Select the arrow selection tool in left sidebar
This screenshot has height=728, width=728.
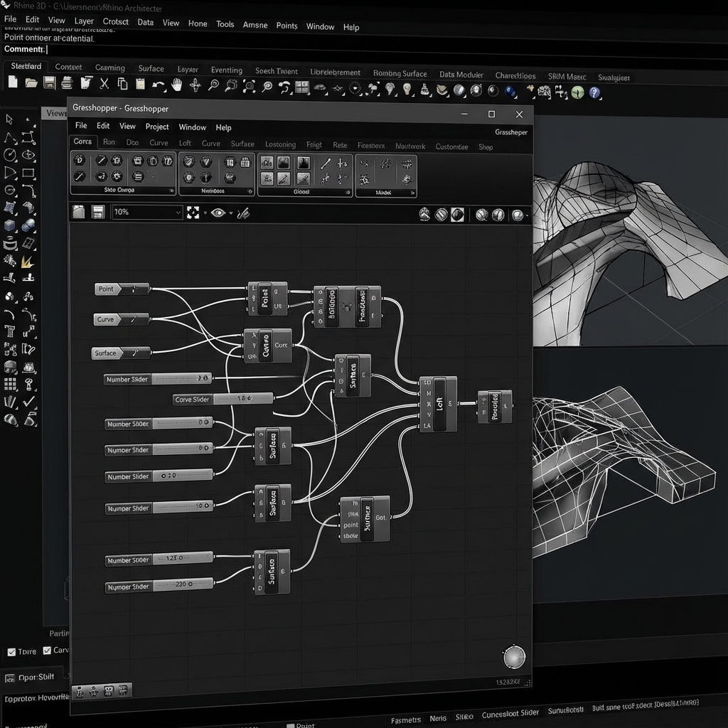click(x=9, y=119)
